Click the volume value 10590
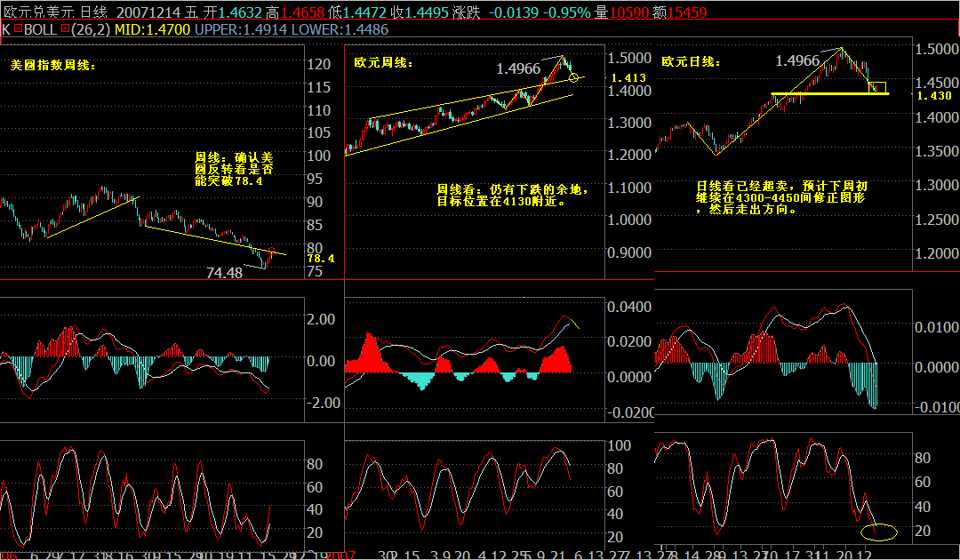This screenshot has height=560, width=960. click(x=628, y=12)
